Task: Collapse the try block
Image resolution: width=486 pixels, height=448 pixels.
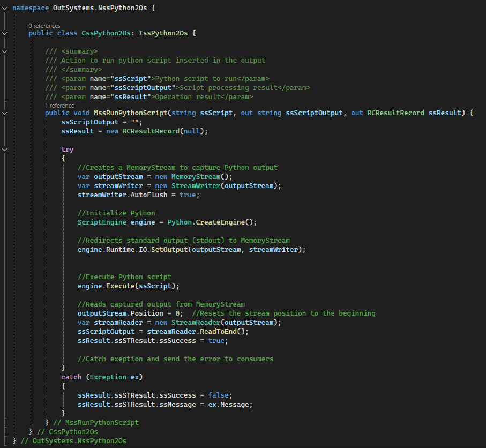Action: point(5,150)
